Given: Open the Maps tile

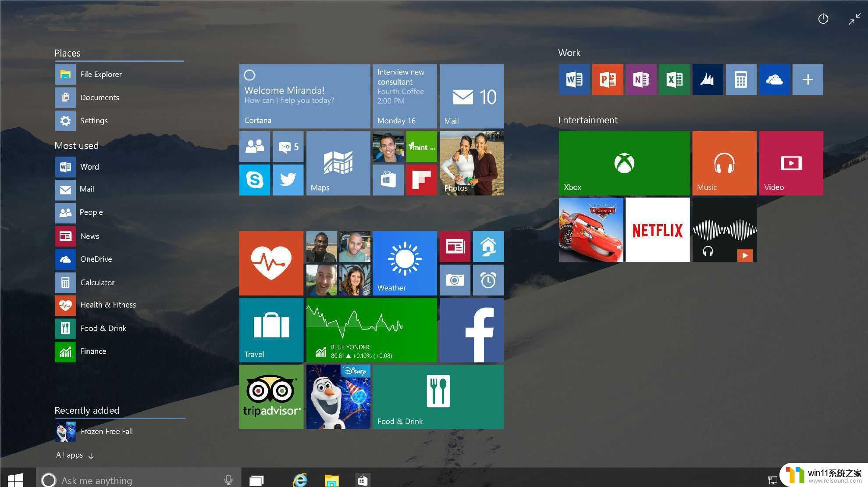Looking at the screenshot, I should point(338,163).
